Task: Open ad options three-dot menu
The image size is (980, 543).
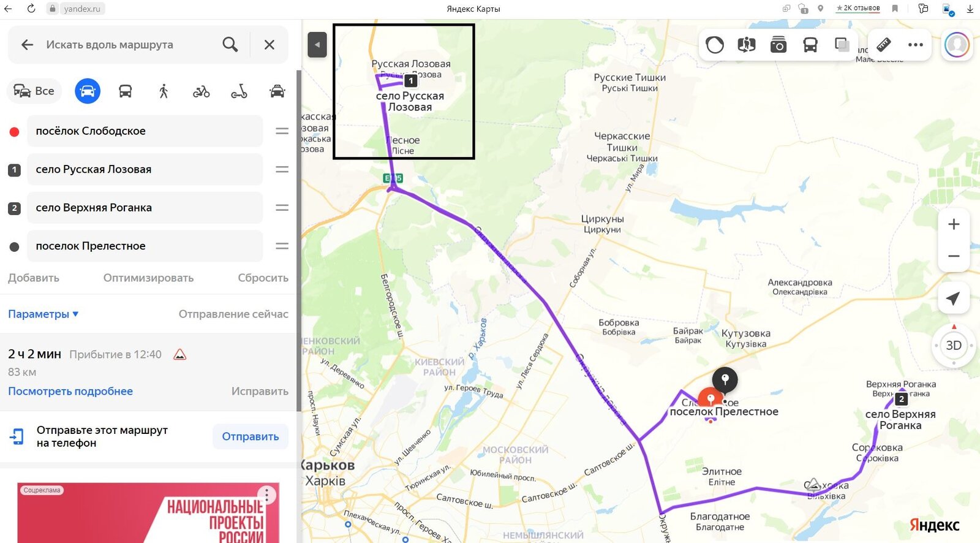Action: pyautogui.click(x=266, y=494)
